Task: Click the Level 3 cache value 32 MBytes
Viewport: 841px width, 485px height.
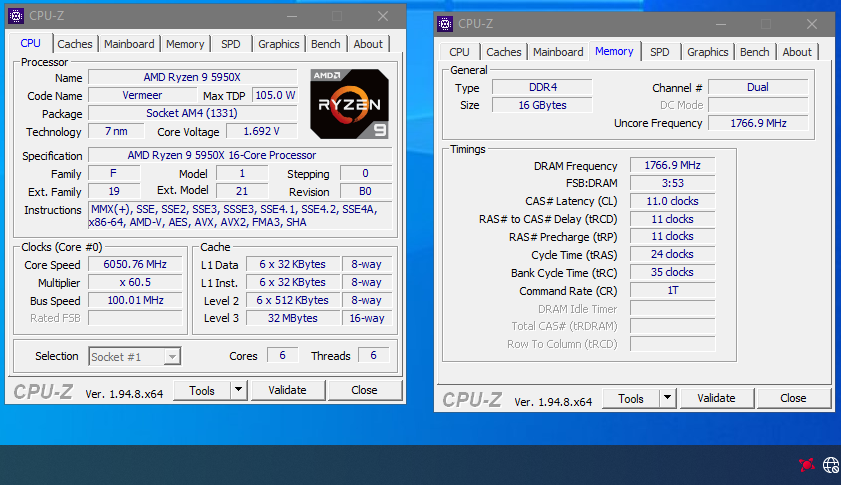Action: (x=293, y=318)
